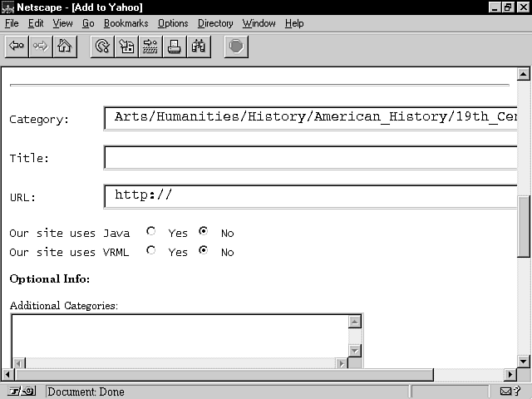532x399 pixels.
Task: Click the page vertical scrollbar down arrow
Action: click(x=523, y=362)
